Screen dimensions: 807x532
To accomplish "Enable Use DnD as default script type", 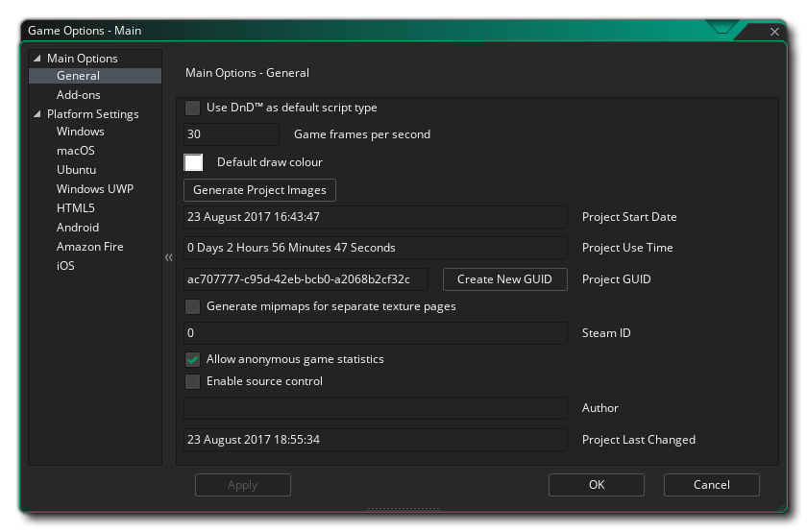I will [193, 108].
